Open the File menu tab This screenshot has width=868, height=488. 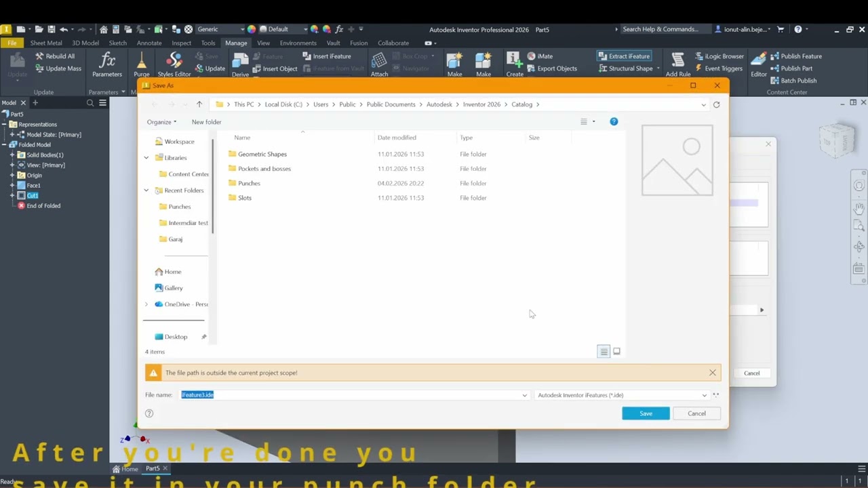click(x=12, y=43)
